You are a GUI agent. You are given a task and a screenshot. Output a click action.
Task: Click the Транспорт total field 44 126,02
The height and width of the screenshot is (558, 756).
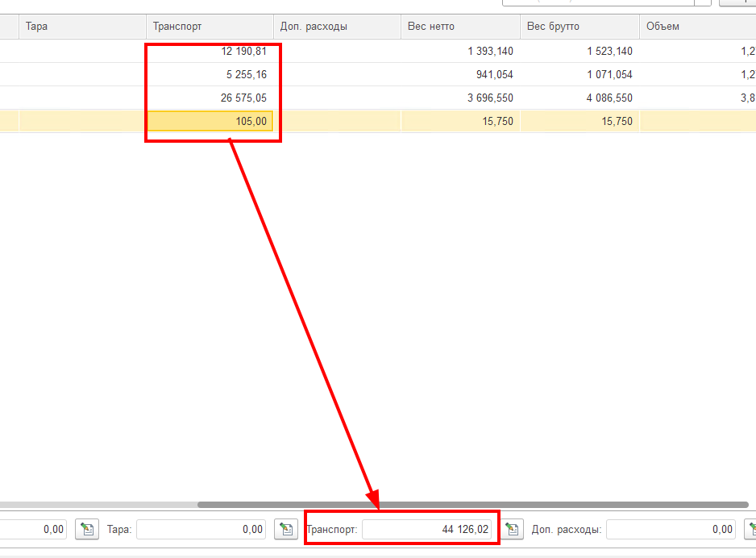point(426,529)
